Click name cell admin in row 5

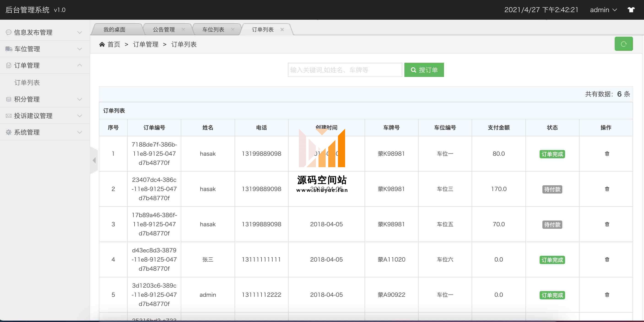coord(208,295)
